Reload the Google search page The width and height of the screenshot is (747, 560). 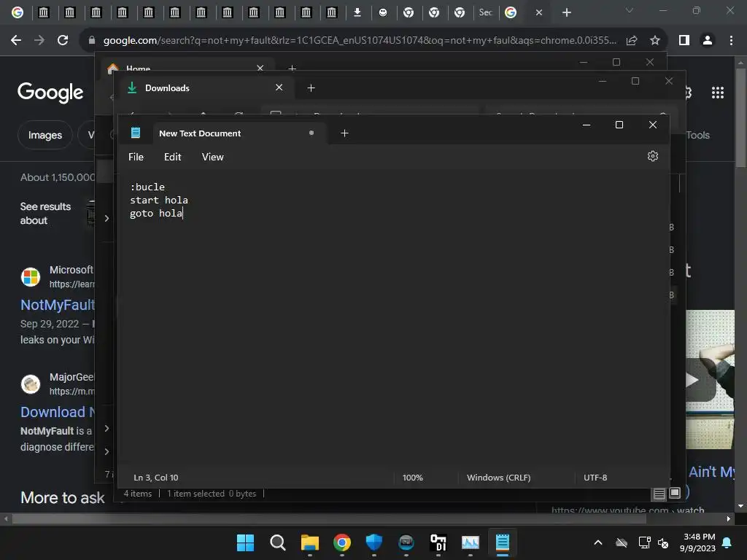tap(63, 41)
